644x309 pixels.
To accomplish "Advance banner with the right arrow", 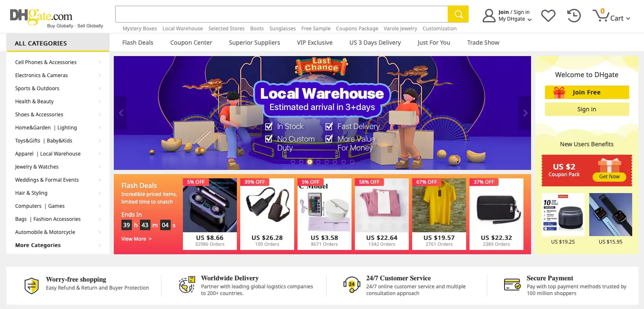I will point(525,113).
